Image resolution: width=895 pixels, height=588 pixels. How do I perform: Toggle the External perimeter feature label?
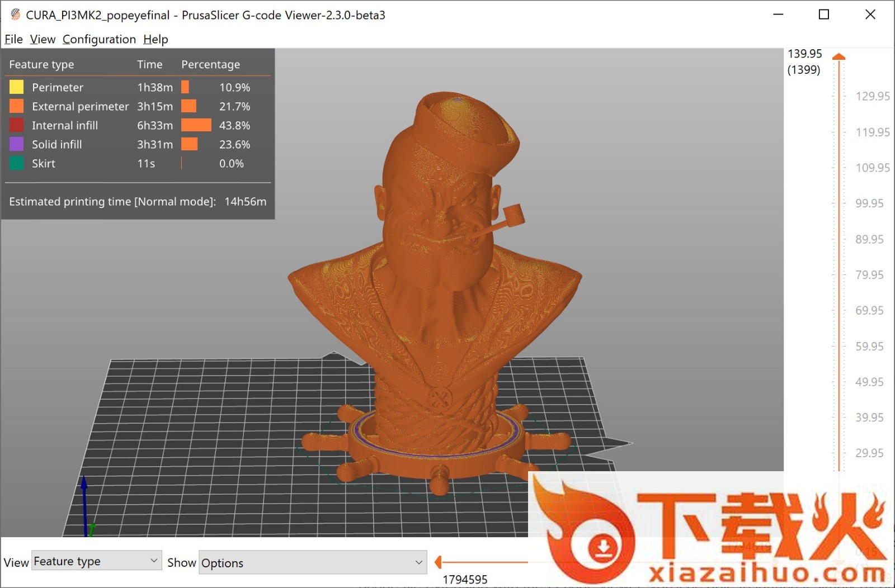click(80, 106)
